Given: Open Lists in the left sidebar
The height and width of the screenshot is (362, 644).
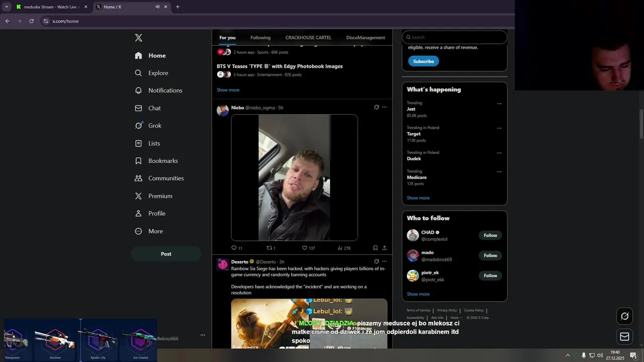Looking at the screenshot, I should coord(147,143).
